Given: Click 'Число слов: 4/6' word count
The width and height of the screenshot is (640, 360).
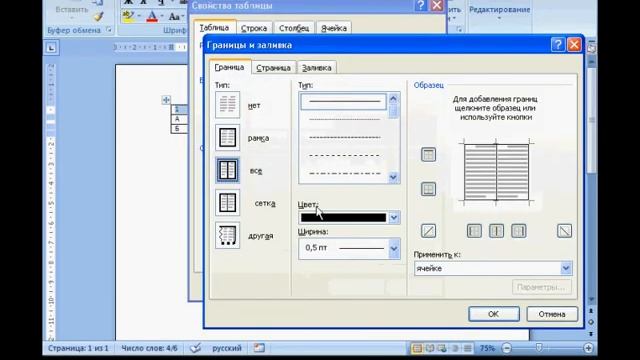Looking at the screenshot, I should 149,348.
